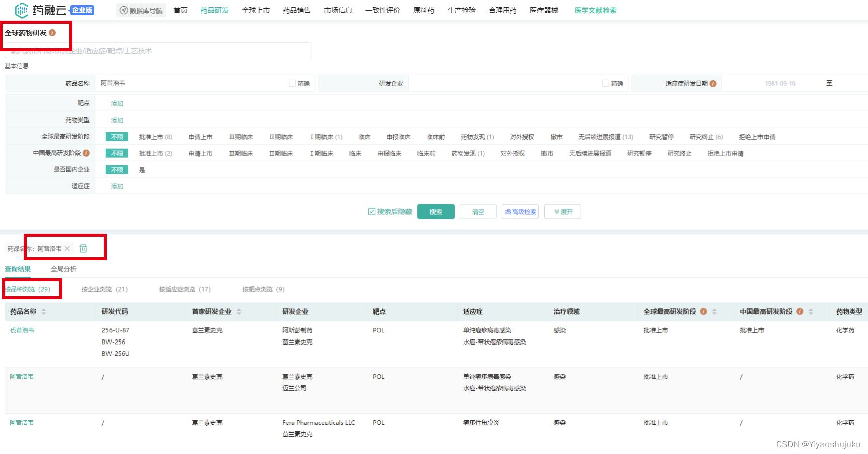Open 高级检索 advanced search
868x454 pixels.
[520, 212]
